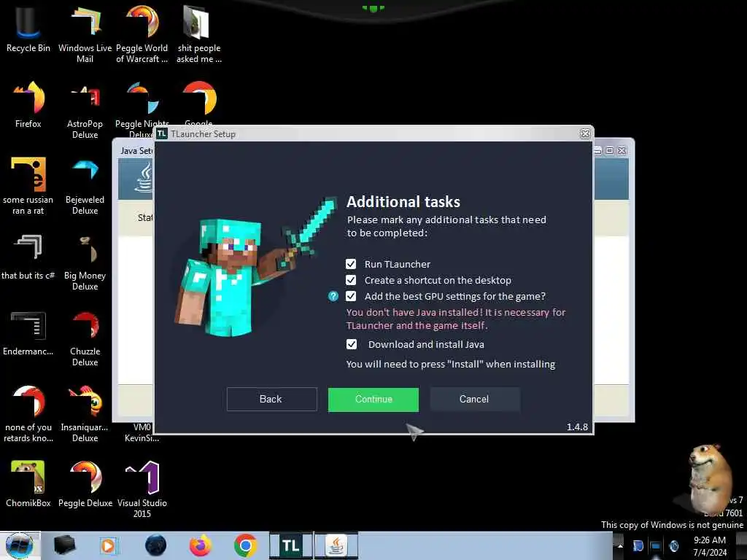Click the 'Additional tasks' heading
This screenshot has width=747, height=560.
point(403,202)
